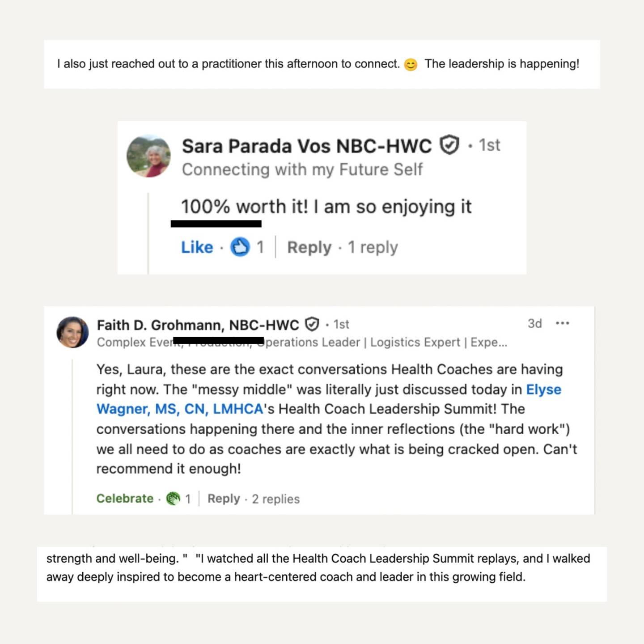
Task: Expand the 2 replies thread
Action: coord(276,499)
